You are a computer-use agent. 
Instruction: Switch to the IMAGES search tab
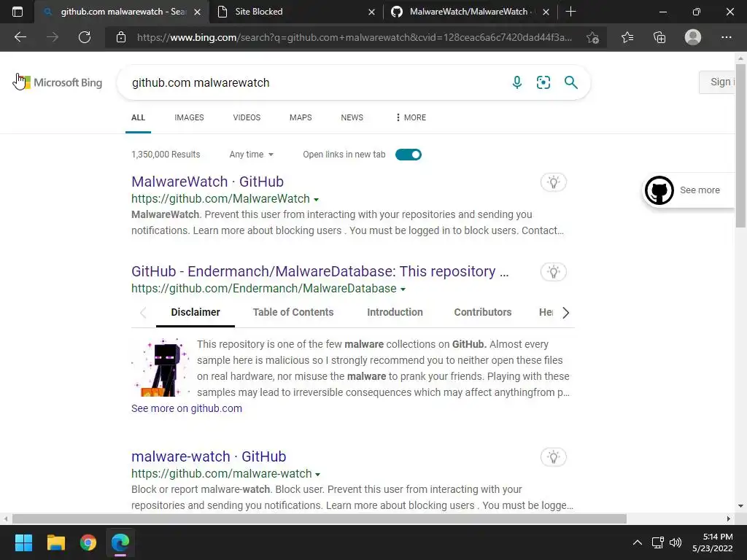click(189, 117)
